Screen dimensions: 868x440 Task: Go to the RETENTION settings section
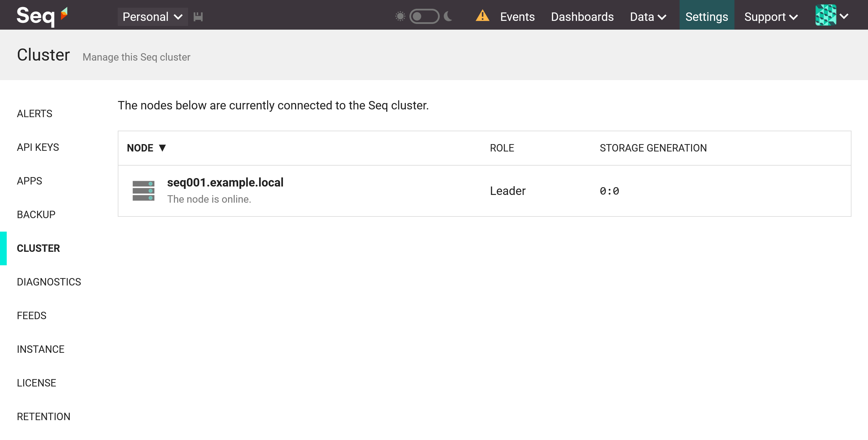pos(43,416)
